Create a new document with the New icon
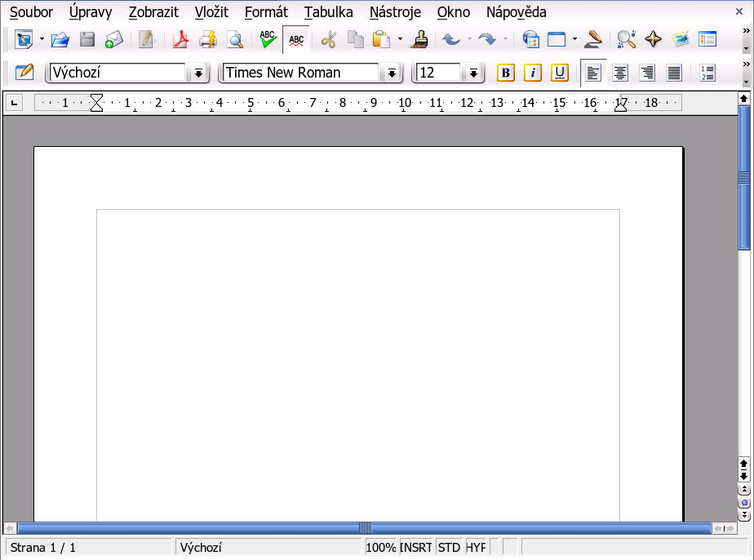 23,39
